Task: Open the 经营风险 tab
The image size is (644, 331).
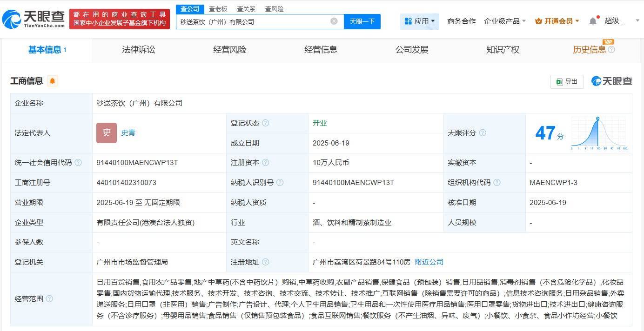Action: click(229, 50)
